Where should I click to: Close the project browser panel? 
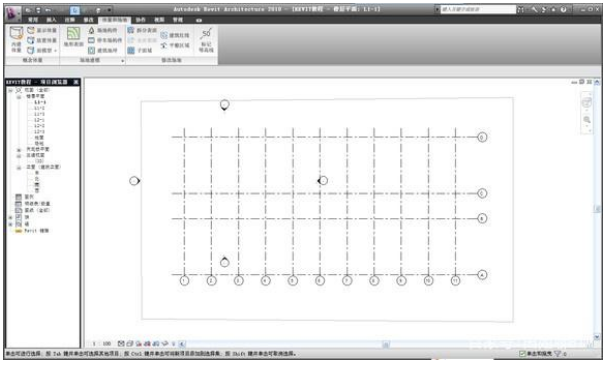(x=76, y=82)
